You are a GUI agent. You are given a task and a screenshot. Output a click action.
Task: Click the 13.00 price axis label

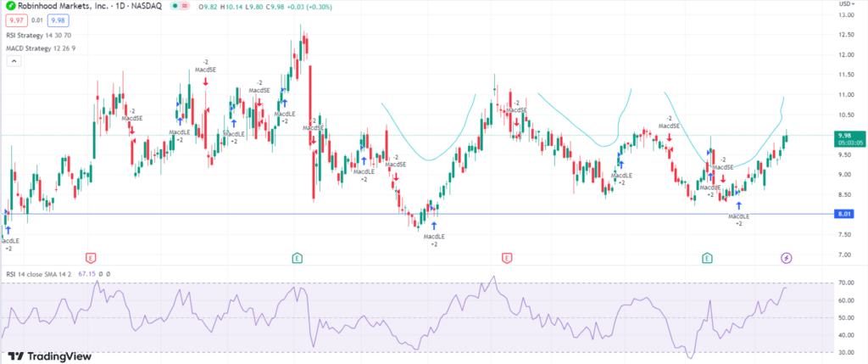click(847, 15)
